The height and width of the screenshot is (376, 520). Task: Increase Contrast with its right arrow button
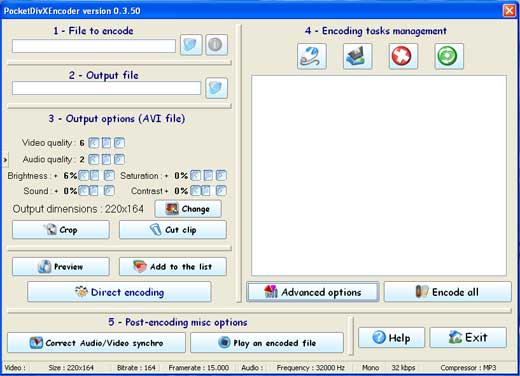pos(221,191)
